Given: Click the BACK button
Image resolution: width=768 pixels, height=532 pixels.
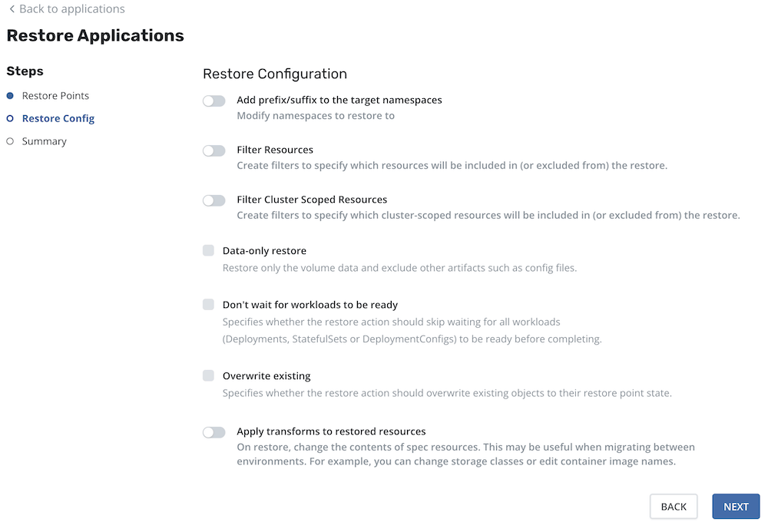Looking at the screenshot, I should click(x=674, y=507).
